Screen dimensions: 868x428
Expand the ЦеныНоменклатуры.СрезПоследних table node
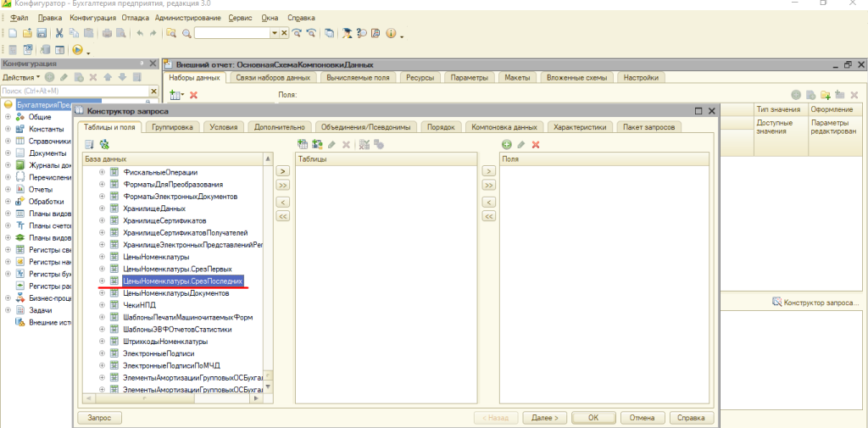click(102, 281)
